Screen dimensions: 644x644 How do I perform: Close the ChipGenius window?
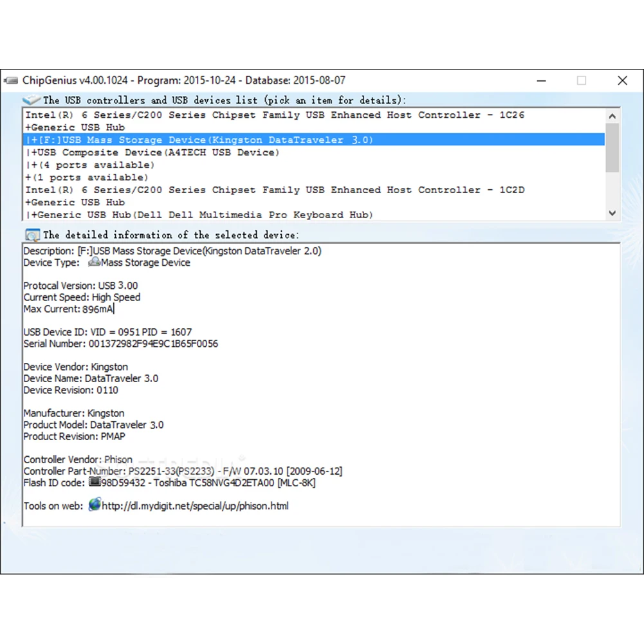[x=622, y=80]
